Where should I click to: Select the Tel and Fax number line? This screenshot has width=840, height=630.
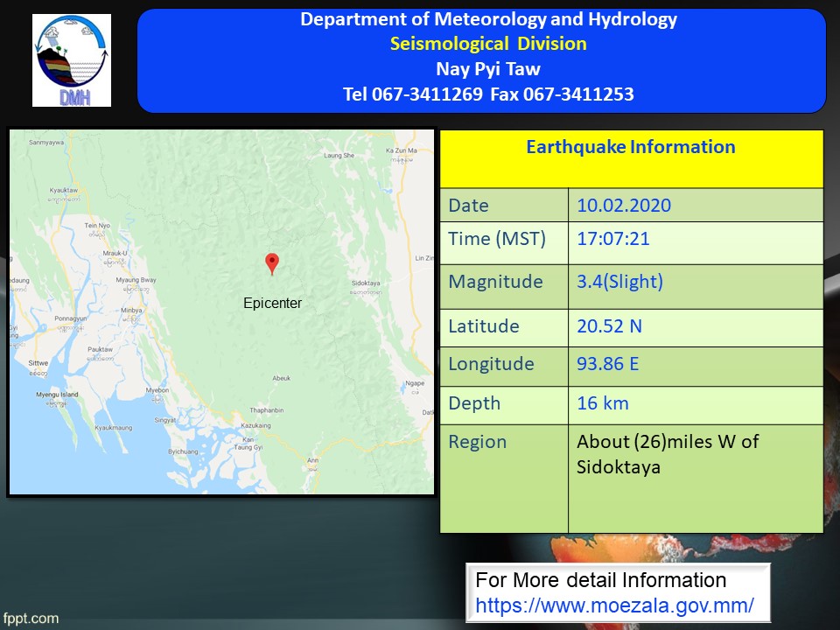488,94
